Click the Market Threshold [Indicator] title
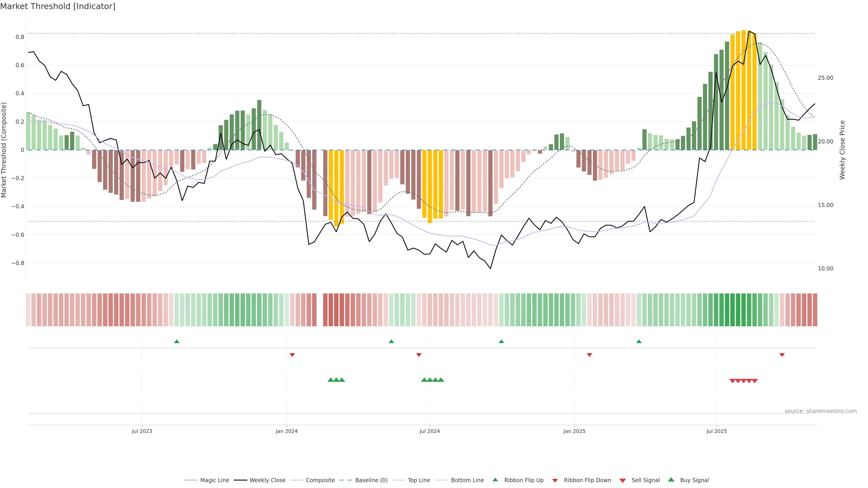Screen dimensions: 868x488 point(58,6)
